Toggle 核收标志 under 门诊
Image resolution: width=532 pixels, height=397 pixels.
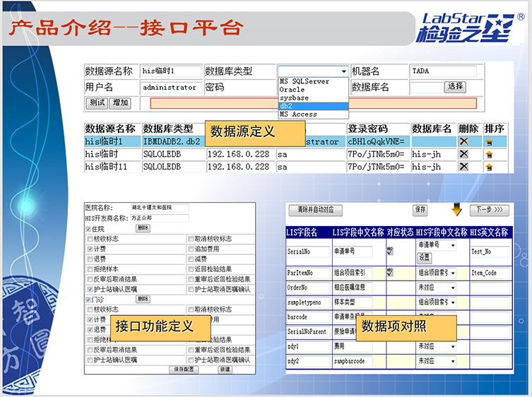point(90,309)
